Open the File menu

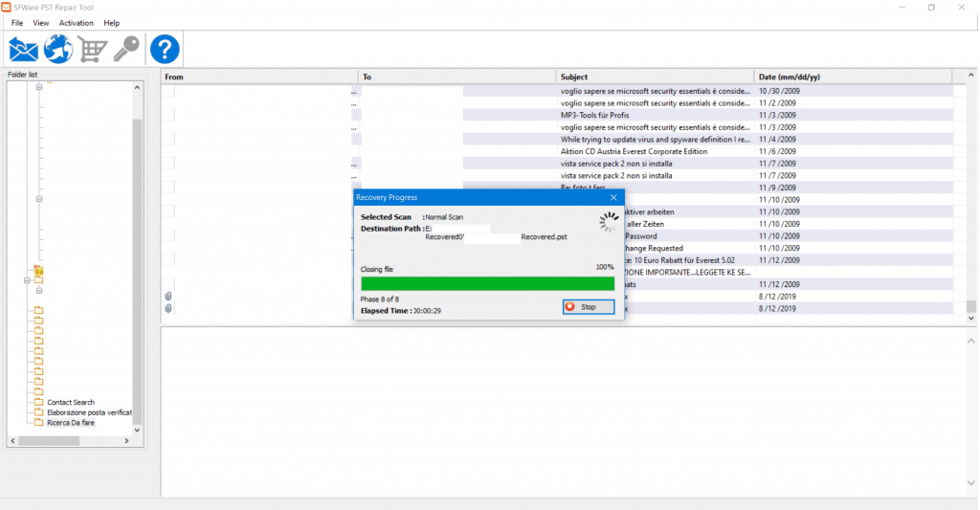17,23
